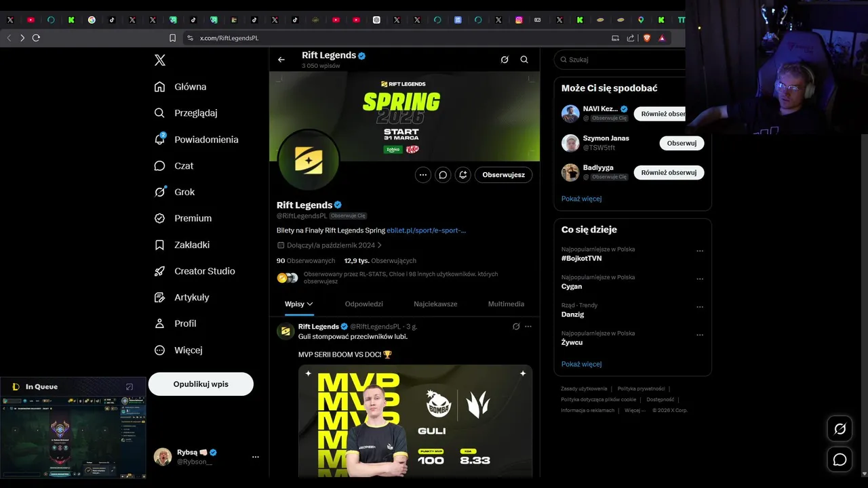Follow back Badlyyga with Również obserwuj
Image resolution: width=868 pixels, height=488 pixels.
tap(669, 173)
